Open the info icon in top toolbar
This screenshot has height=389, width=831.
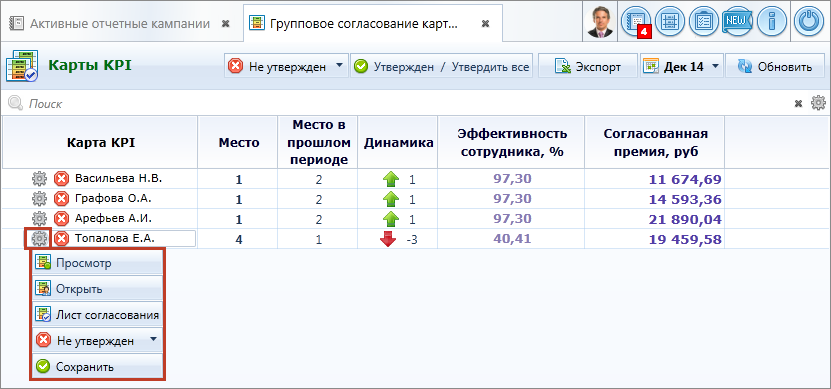tap(772, 22)
